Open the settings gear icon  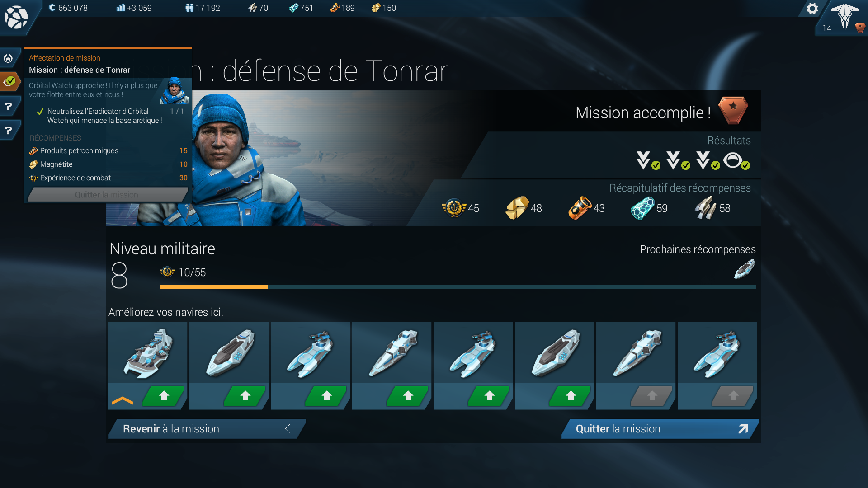coord(812,9)
